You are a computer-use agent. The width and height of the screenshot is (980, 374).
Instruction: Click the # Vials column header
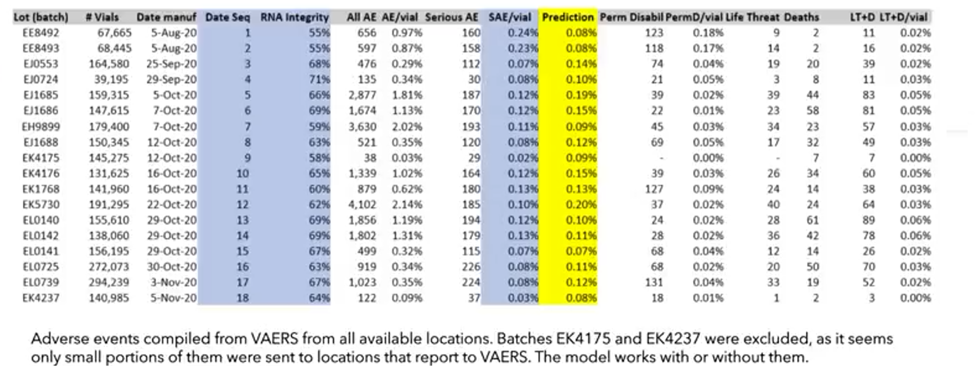pos(102,17)
